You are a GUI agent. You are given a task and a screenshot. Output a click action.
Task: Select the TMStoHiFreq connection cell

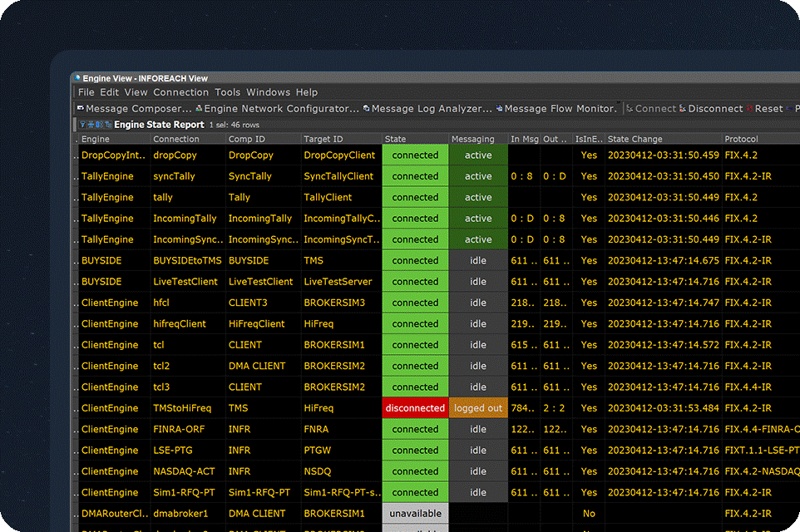(x=188, y=408)
